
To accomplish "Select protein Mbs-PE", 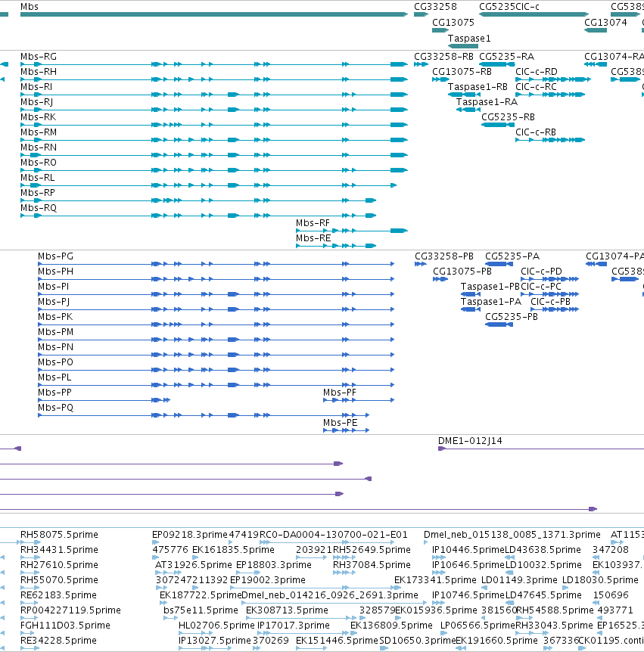I will click(x=341, y=423).
